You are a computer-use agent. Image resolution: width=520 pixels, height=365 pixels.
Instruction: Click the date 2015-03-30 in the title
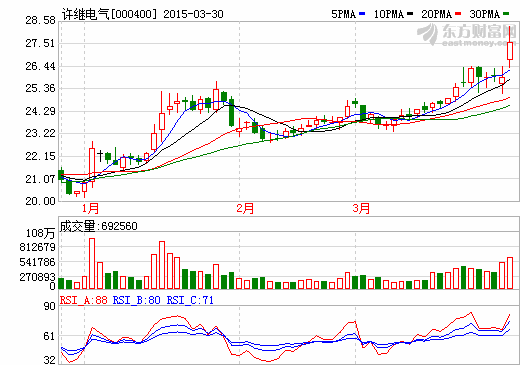pyautogui.click(x=193, y=14)
